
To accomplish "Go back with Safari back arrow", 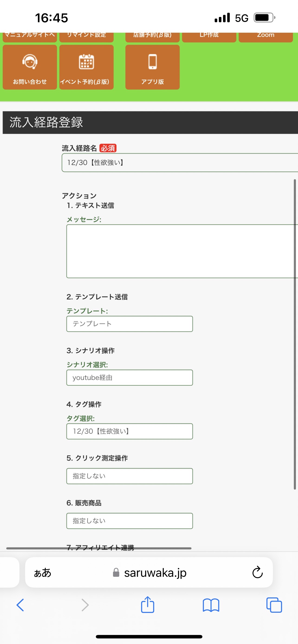I will click(x=20, y=605).
